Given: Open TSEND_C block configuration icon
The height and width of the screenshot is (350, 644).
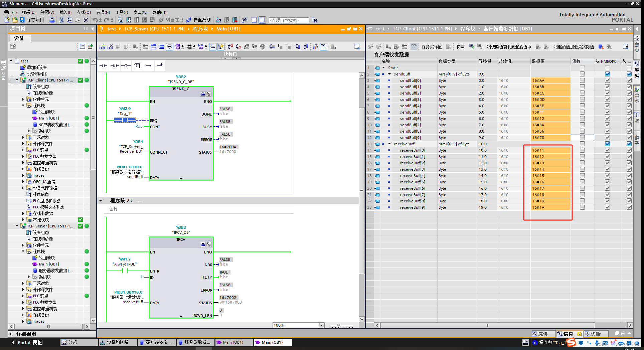Looking at the screenshot, I should [x=203, y=94].
